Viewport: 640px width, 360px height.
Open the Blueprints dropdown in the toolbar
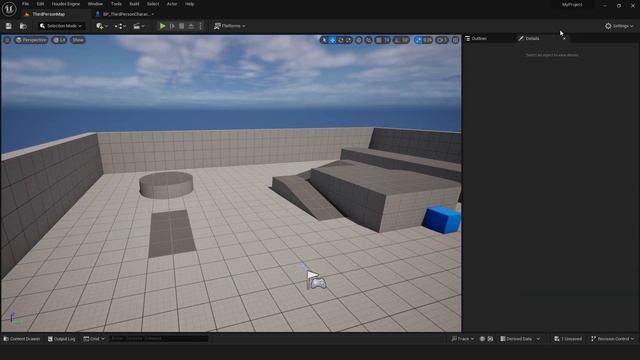coord(120,26)
